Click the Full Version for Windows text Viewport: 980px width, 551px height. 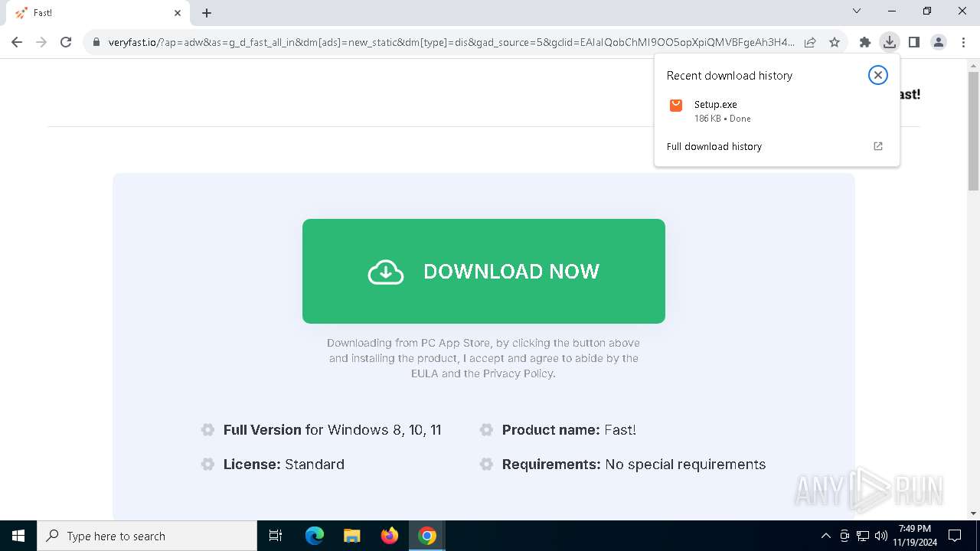tap(332, 430)
